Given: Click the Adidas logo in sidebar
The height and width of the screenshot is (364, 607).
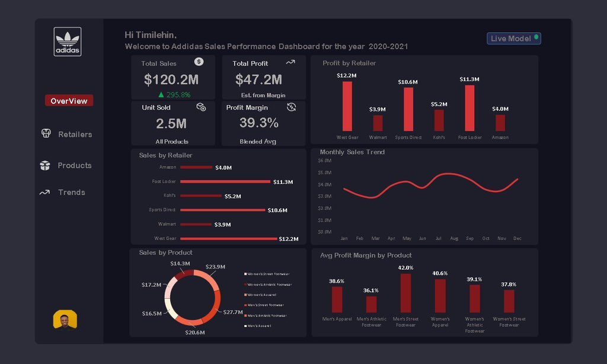Looking at the screenshot, I should 68,41.
